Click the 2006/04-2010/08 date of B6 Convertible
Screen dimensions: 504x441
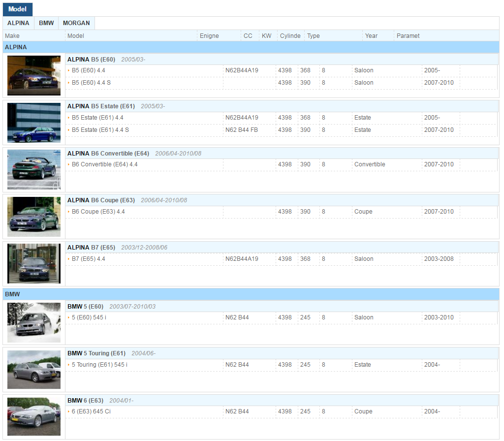(x=178, y=154)
